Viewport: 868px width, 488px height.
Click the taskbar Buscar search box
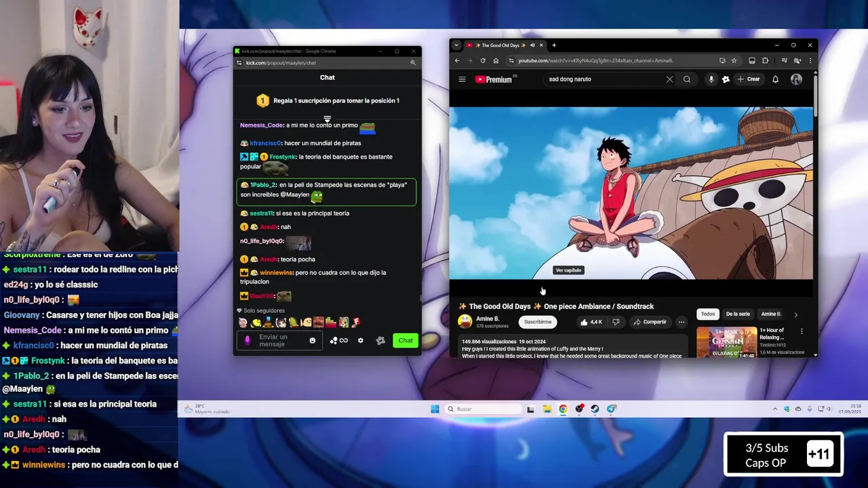(484, 409)
